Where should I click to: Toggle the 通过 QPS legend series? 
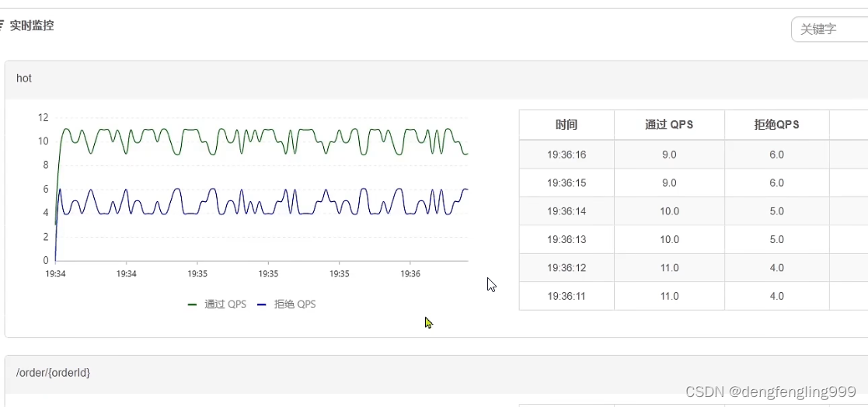(217, 304)
